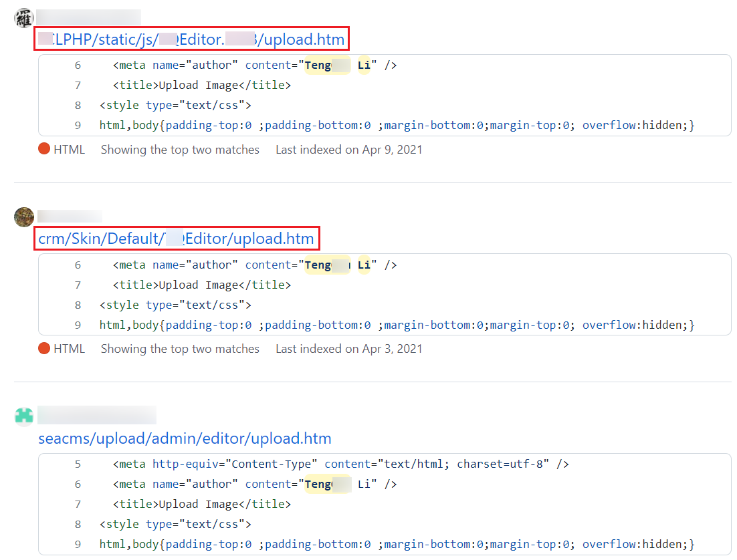Click the blurred repository name beside the Chinese character avatar
Screen dimensions: 737x560
88,17
